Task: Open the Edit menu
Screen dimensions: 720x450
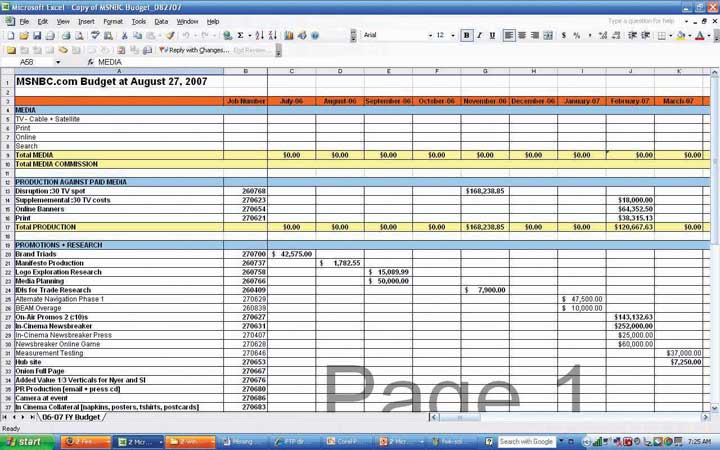Action: pyautogui.click(x=43, y=22)
